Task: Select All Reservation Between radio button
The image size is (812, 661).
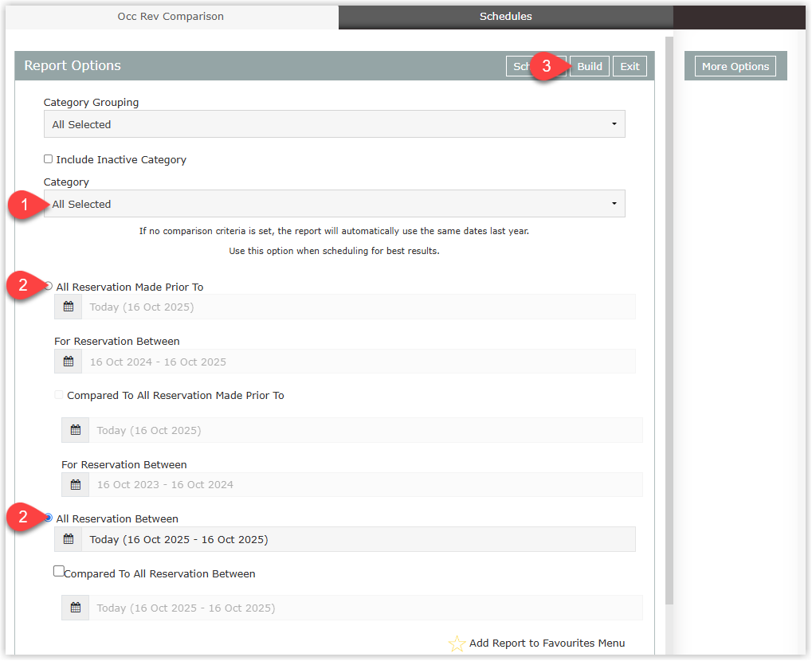Action: [48, 518]
